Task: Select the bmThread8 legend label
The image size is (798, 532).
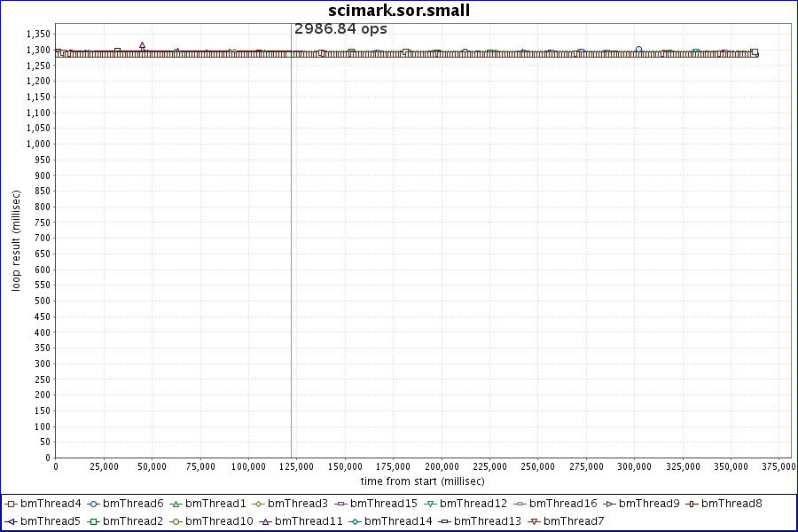Action: click(x=731, y=504)
